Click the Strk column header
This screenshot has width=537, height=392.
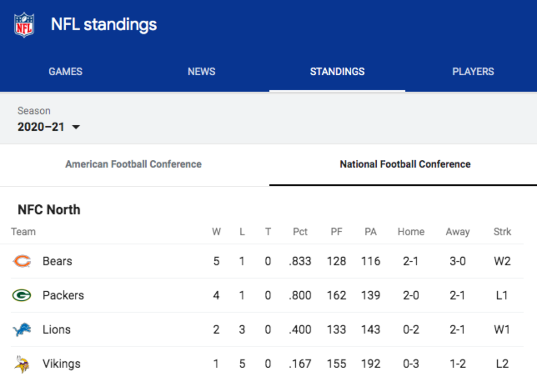pyautogui.click(x=502, y=232)
